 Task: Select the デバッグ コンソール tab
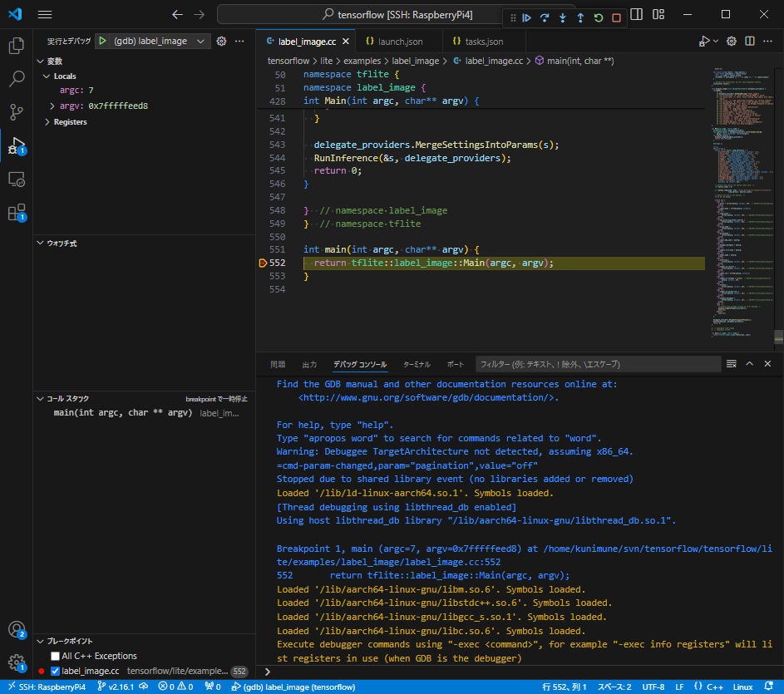tap(360, 365)
